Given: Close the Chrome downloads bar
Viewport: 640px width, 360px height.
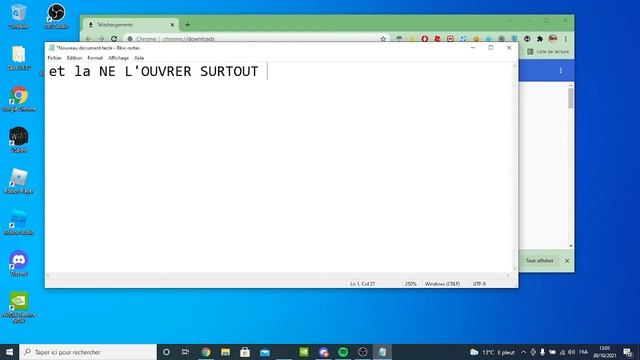Looking at the screenshot, I should 567,260.
